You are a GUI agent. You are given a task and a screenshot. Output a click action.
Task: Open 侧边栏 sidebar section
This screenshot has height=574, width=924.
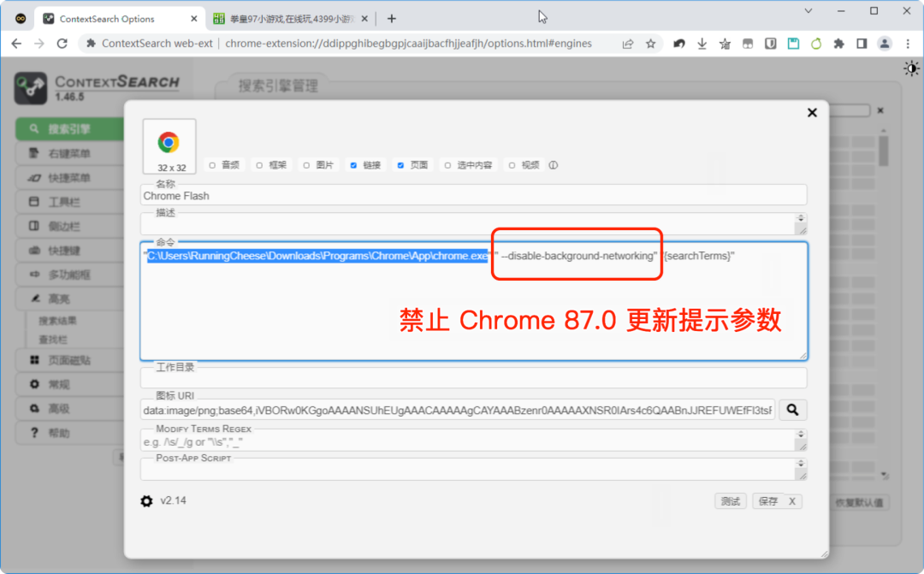(69, 226)
